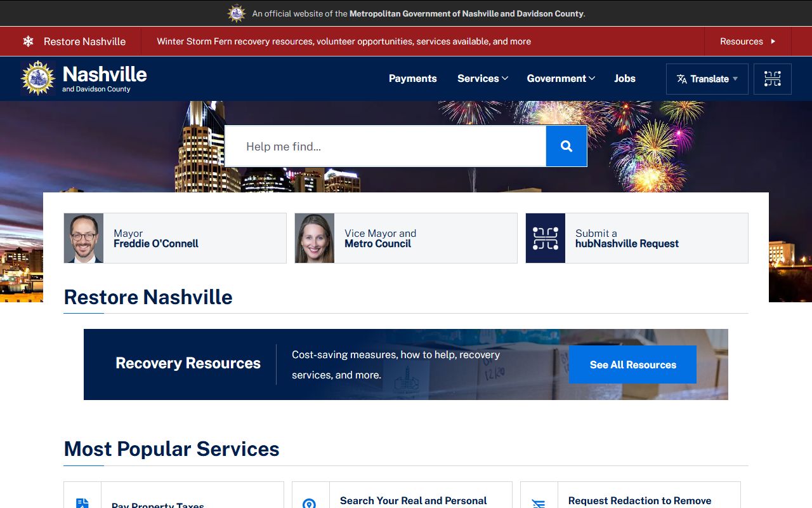Click the Recovery Resources banner title
Viewport: 812px width, 508px height.
188,363
